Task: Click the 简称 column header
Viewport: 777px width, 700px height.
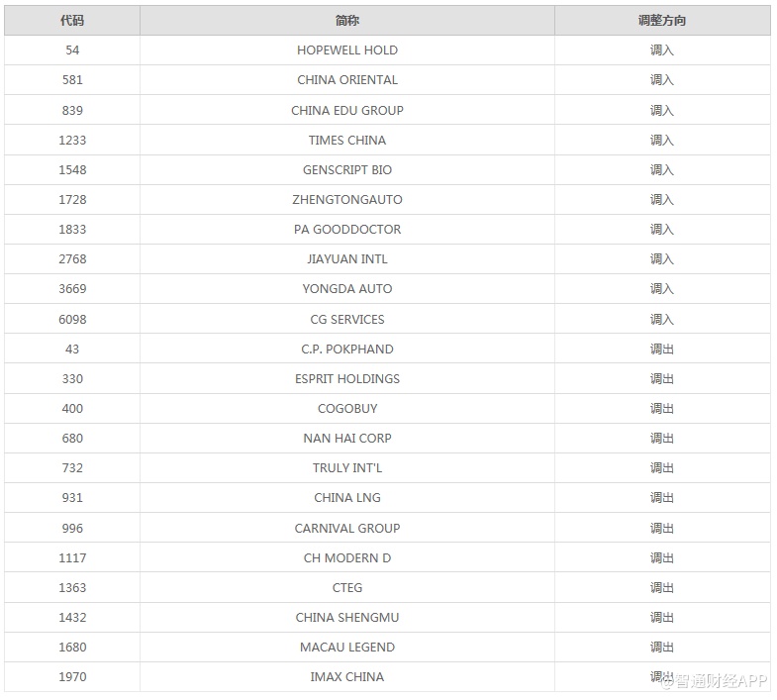Action: pyautogui.click(x=347, y=20)
